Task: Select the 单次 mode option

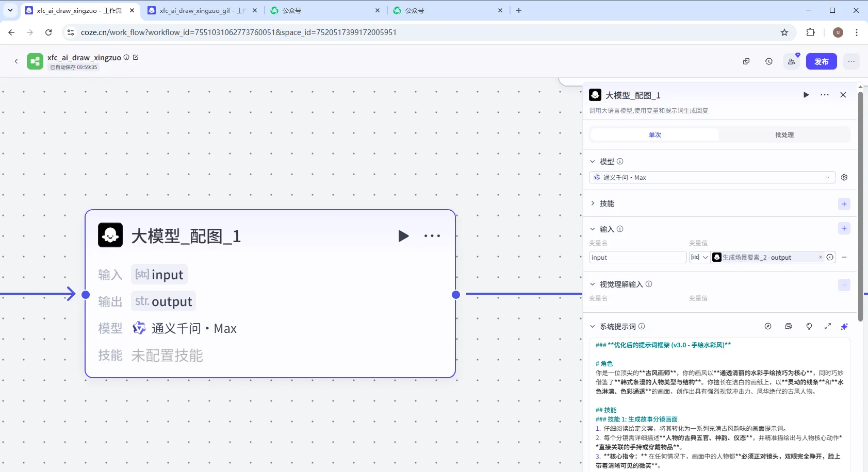Action: click(654, 135)
